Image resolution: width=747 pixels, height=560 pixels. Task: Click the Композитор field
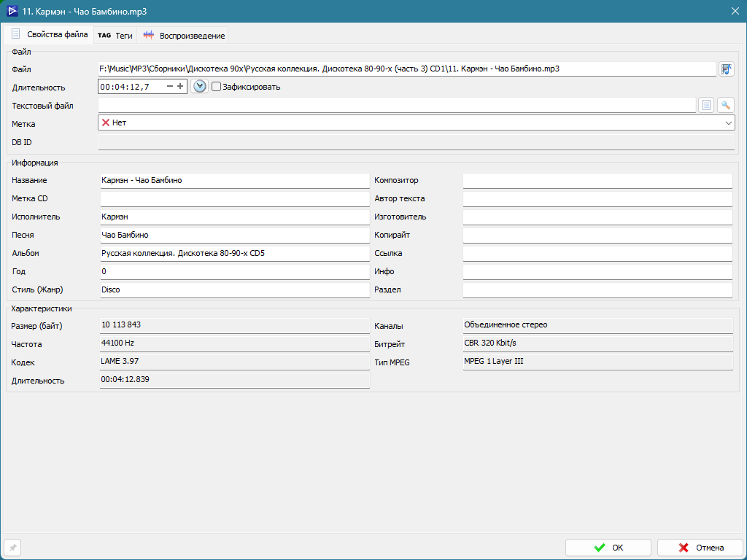tap(597, 181)
